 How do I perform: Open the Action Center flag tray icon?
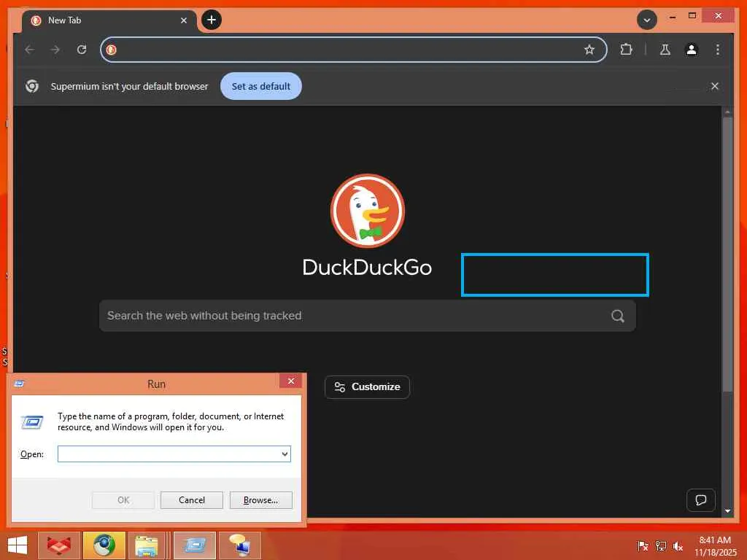click(x=643, y=545)
